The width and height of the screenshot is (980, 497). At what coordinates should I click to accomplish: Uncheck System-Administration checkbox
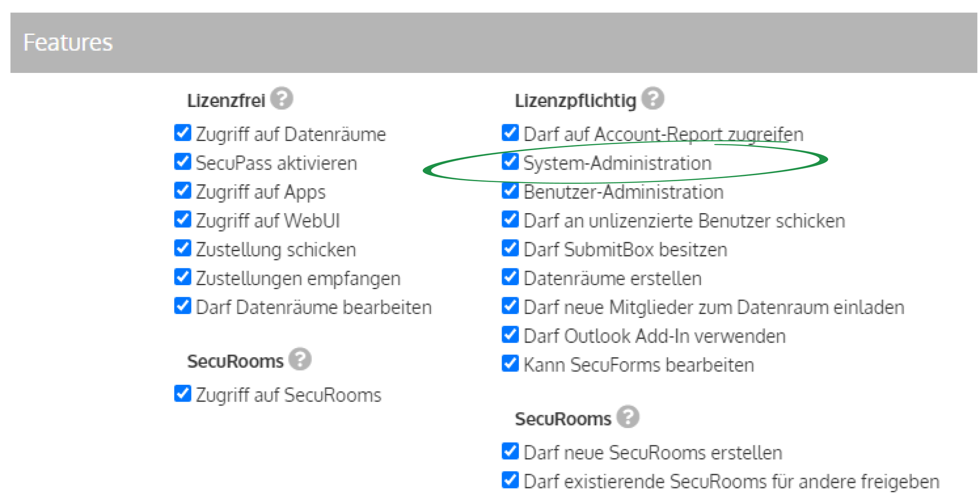(x=510, y=162)
